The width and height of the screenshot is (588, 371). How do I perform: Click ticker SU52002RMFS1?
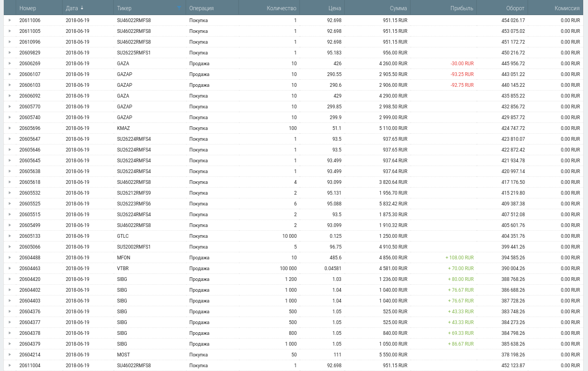click(x=134, y=247)
